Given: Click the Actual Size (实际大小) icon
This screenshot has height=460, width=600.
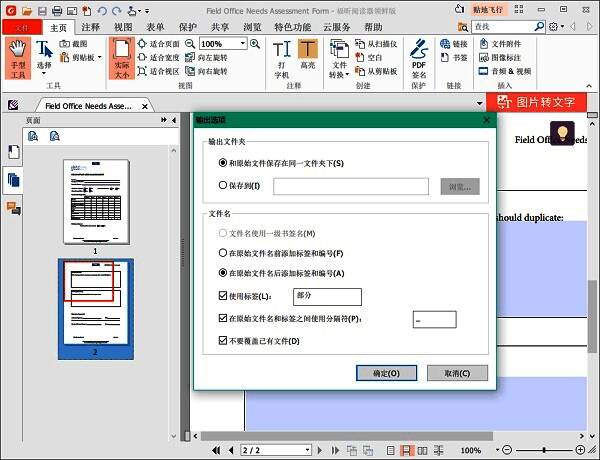Looking at the screenshot, I should [121, 57].
